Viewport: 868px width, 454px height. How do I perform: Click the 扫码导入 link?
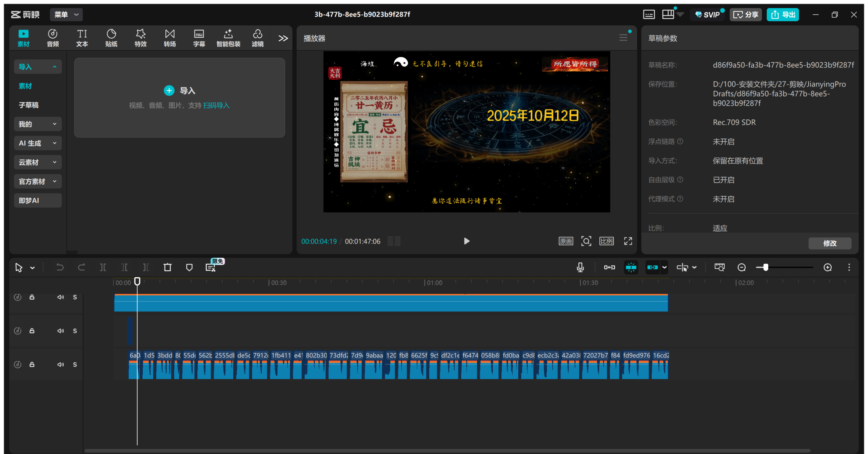(x=216, y=105)
